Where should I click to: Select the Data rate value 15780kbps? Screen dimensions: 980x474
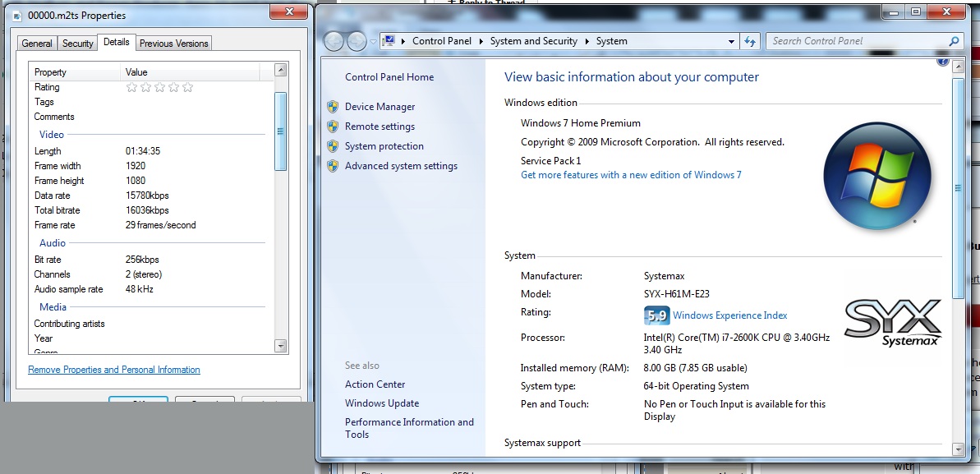147,195
